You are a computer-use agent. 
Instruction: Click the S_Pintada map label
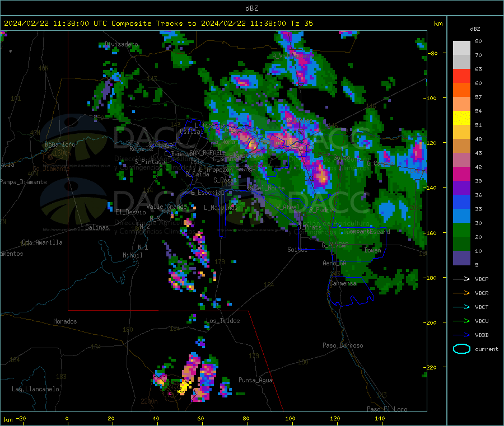(x=150, y=162)
